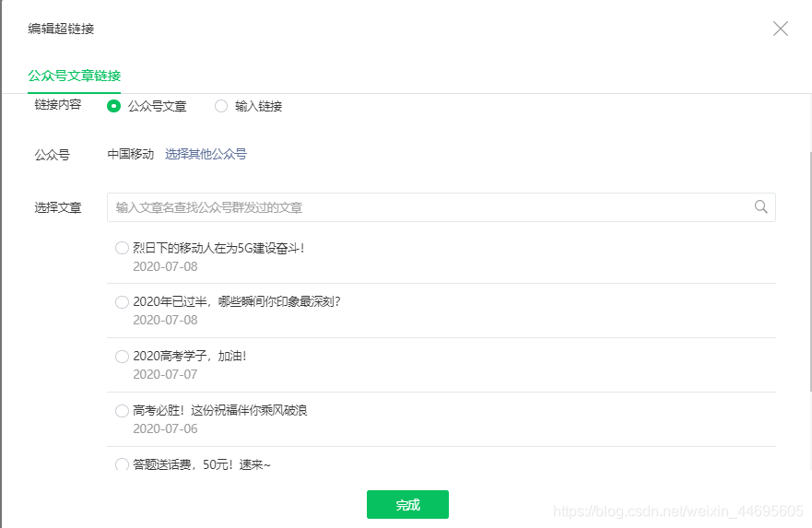This screenshot has height=528, width=812.
Task: Click the search magnifier icon
Action: click(760, 207)
